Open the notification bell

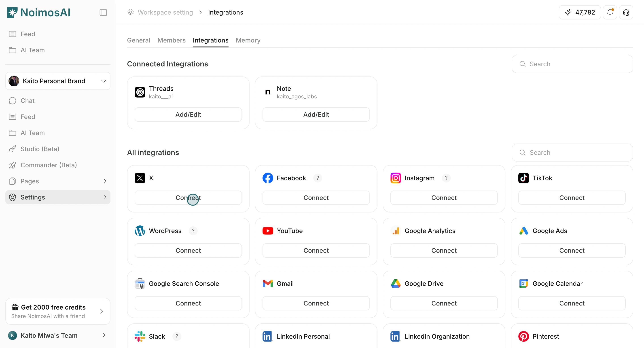pos(610,12)
